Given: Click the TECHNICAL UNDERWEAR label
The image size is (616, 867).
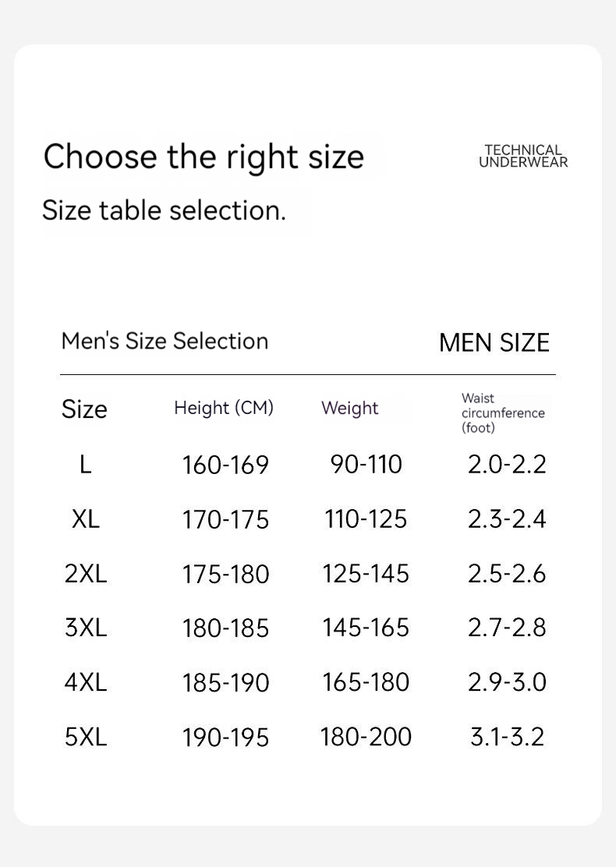Looking at the screenshot, I should click(523, 156).
